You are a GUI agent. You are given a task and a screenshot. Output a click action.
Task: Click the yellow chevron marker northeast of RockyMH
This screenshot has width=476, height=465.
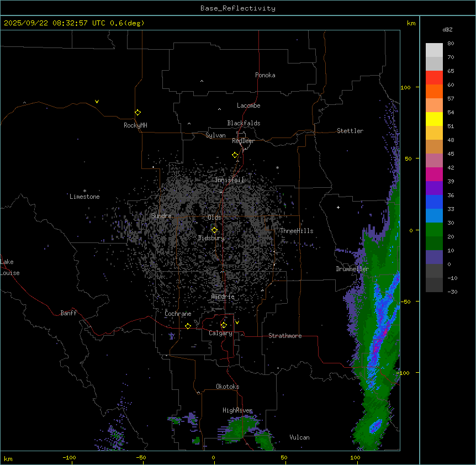97,102
